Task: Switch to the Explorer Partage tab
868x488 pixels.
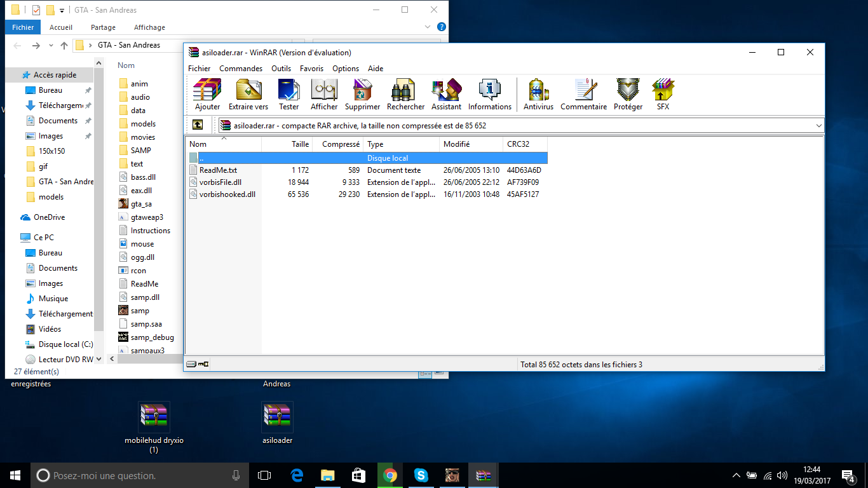Action: coord(103,27)
